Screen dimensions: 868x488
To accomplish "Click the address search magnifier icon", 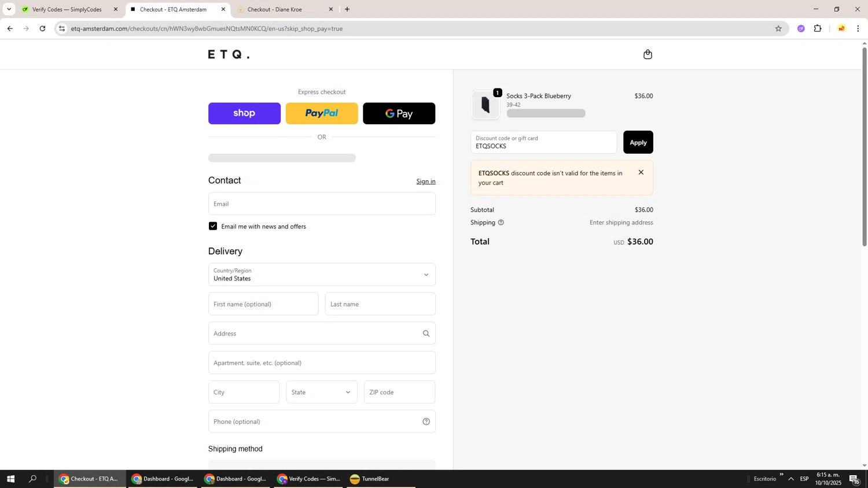I will (x=426, y=334).
